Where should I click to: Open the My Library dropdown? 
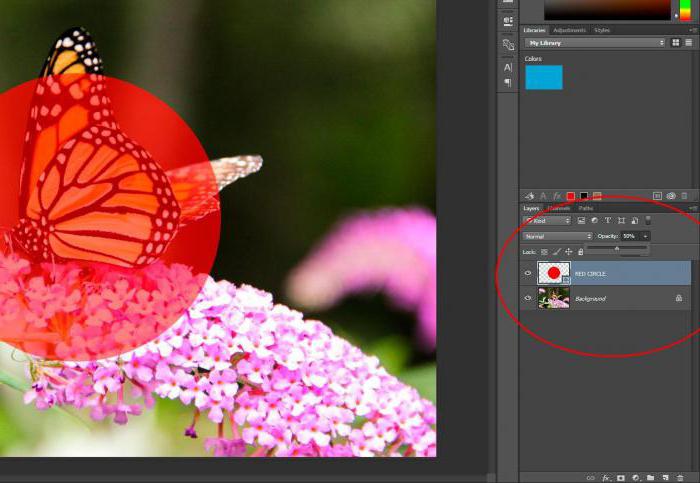[595, 43]
